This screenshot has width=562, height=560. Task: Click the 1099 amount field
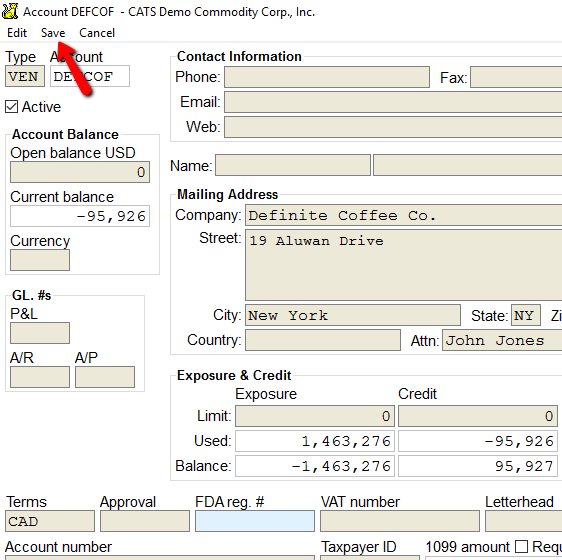494,558
